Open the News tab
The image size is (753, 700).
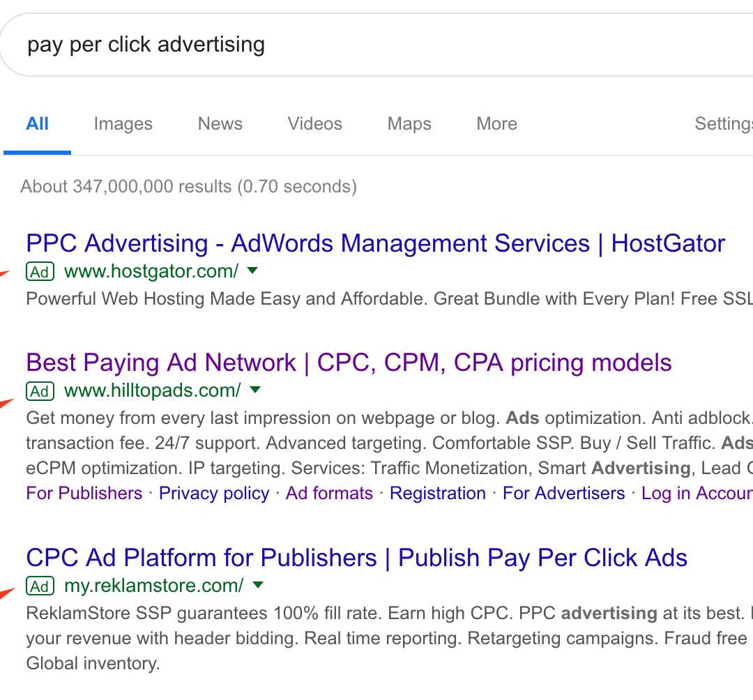pos(220,124)
